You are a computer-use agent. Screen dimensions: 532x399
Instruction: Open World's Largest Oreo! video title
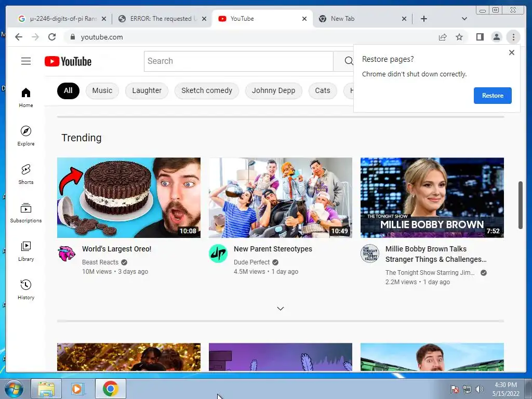[117, 249]
